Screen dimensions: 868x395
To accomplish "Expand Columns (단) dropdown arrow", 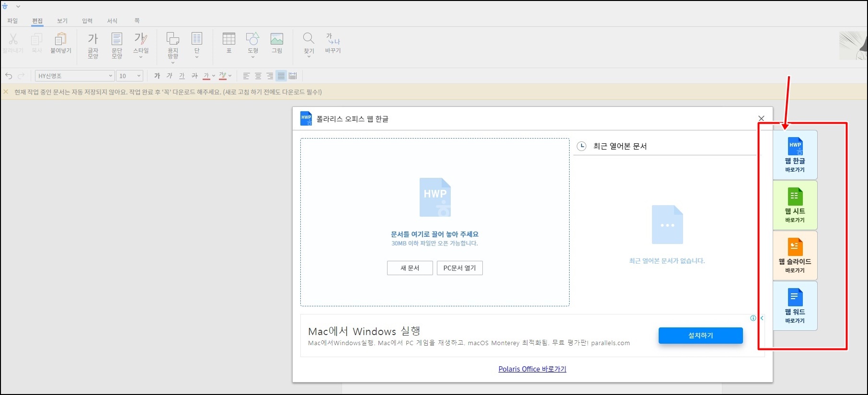I will [197, 57].
